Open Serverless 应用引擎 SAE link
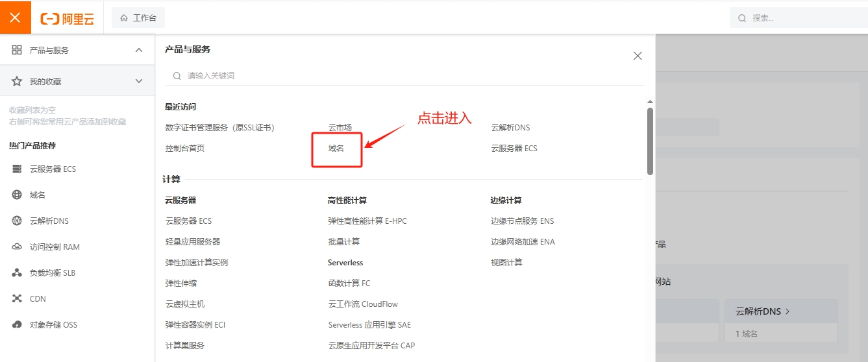 coord(369,324)
